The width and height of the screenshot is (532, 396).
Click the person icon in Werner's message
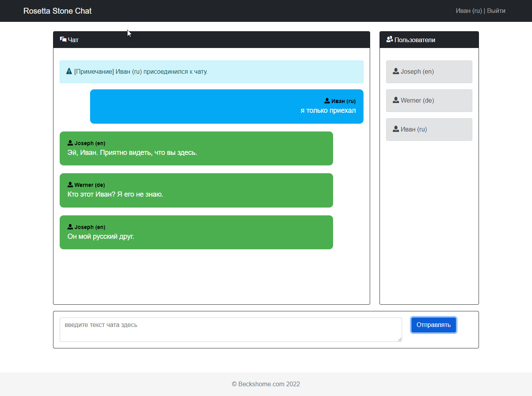[x=70, y=185]
